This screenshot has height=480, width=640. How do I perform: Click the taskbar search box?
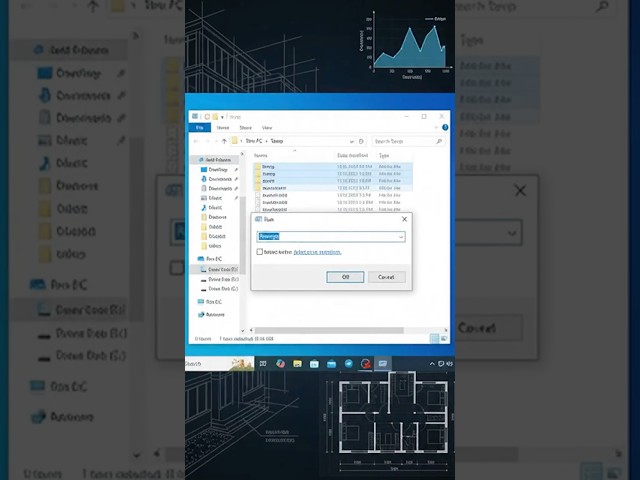[220, 363]
